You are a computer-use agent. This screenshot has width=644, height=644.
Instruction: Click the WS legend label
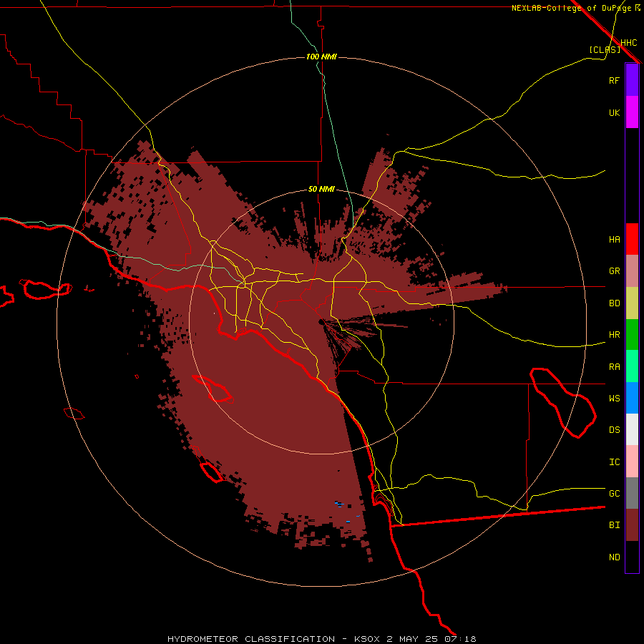coord(614,399)
